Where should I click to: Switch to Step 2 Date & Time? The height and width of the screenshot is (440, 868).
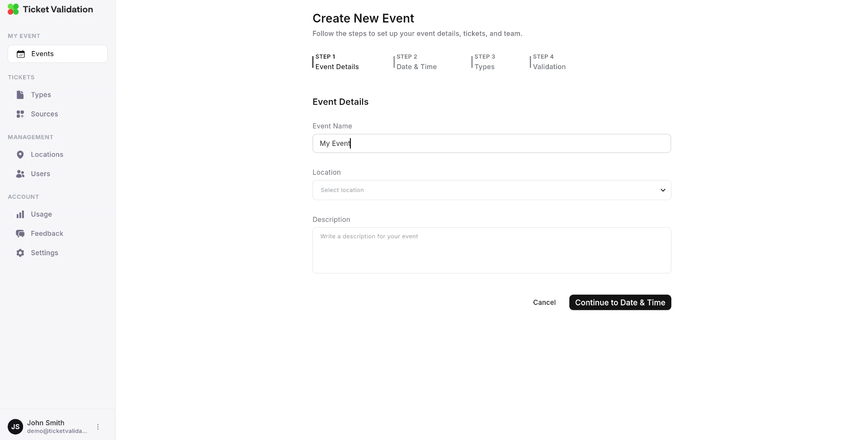pyautogui.click(x=416, y=62)
